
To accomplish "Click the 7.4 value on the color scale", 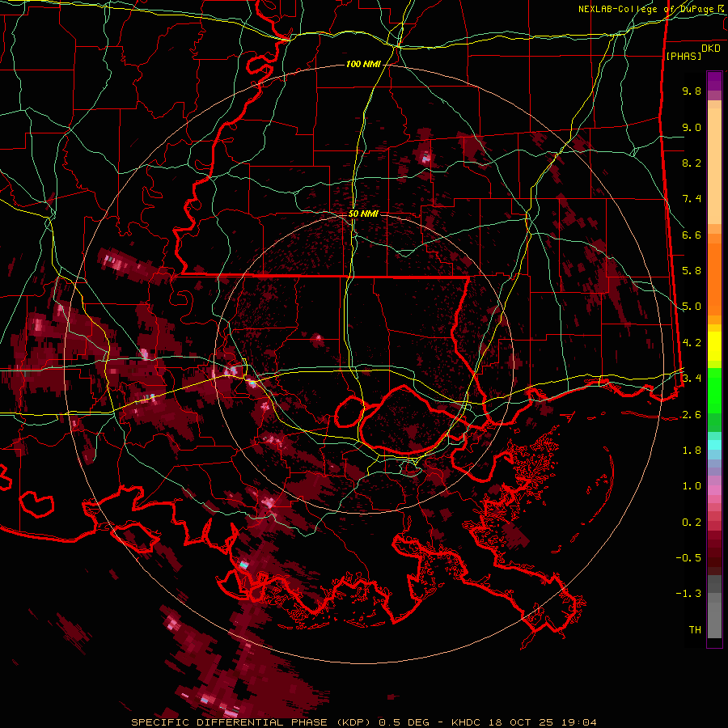I will [692, 199].
